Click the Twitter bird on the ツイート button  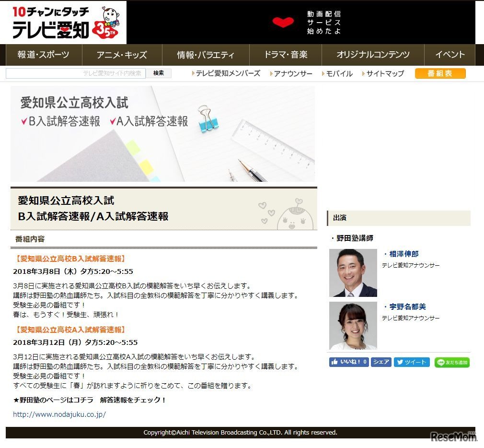click(402, 362)
